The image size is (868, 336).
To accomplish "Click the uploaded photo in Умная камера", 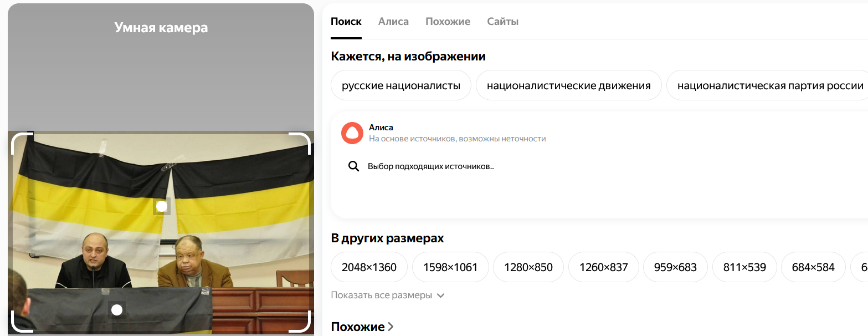I will [x=161, y=233].
